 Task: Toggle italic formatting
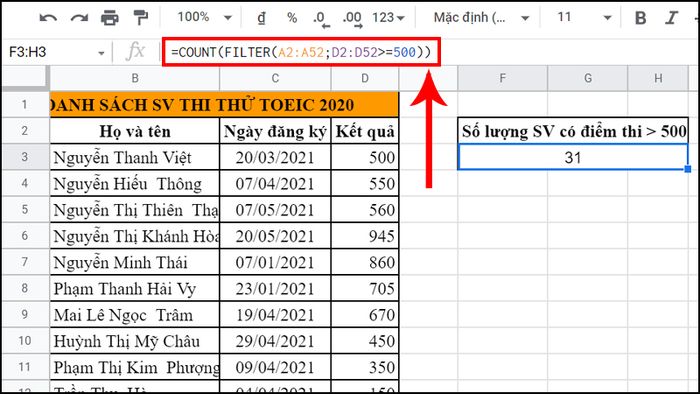[x=671, y=18]
